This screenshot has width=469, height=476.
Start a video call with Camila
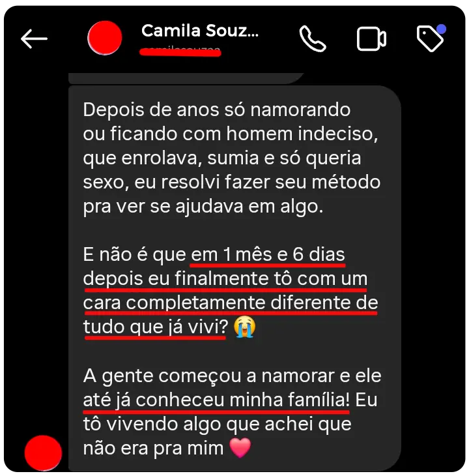point(371,39)
